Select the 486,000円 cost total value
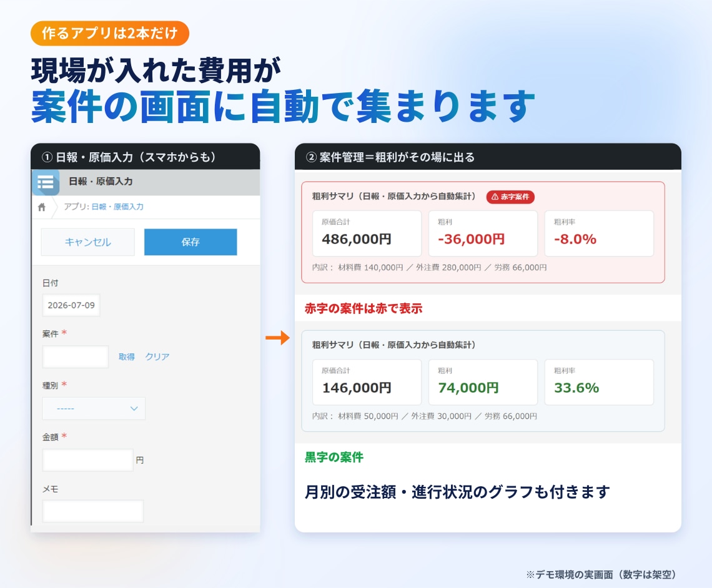 (x=357, y=239)
